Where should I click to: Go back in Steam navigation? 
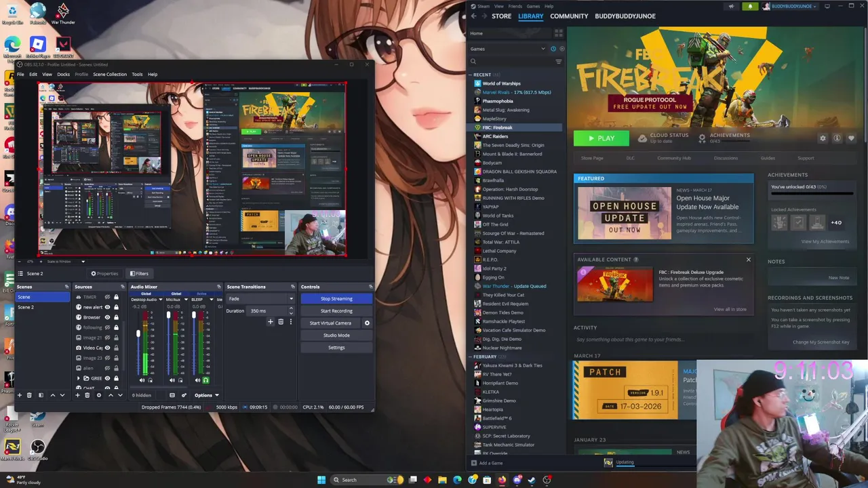pyautogui.click(x=473, y=16)
